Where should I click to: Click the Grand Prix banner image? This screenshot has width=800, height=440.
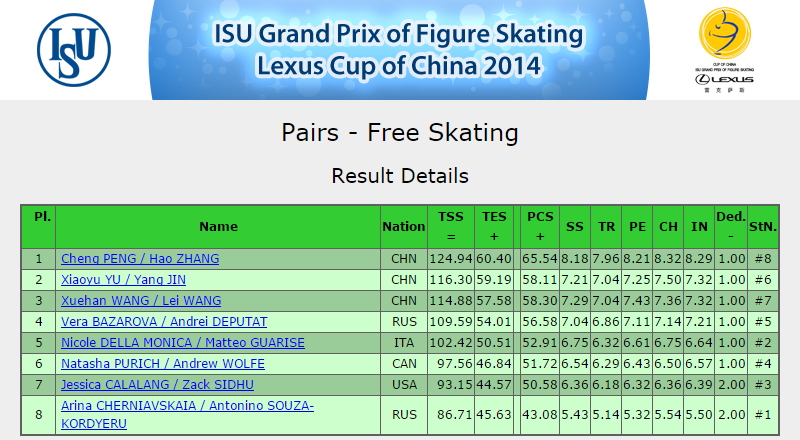click(399, 50)
